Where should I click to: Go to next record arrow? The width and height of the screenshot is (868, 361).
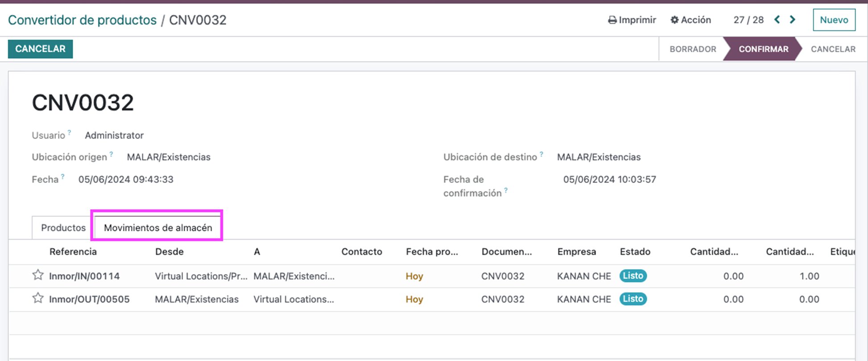point(793,20)
